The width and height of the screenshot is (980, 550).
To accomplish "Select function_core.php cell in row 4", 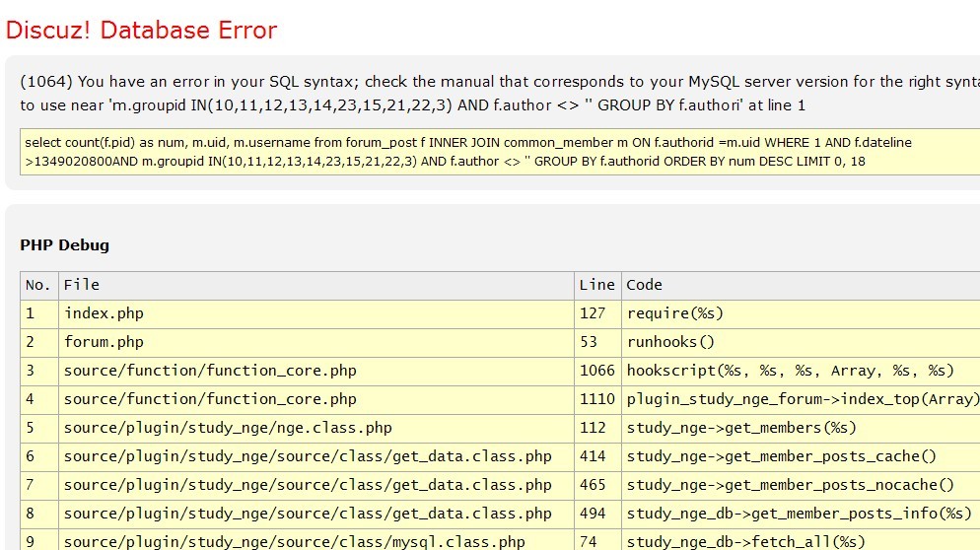I will 316,400.
